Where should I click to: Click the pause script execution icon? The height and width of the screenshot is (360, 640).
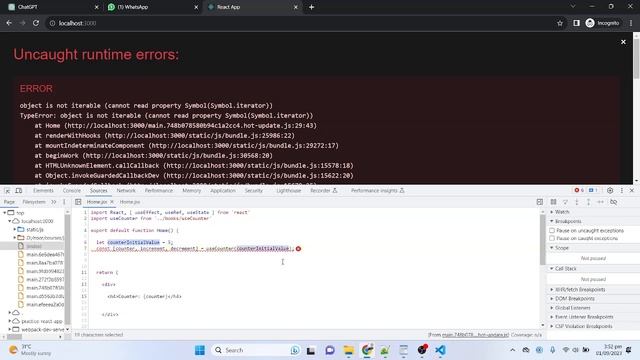(x=553, y=202)
